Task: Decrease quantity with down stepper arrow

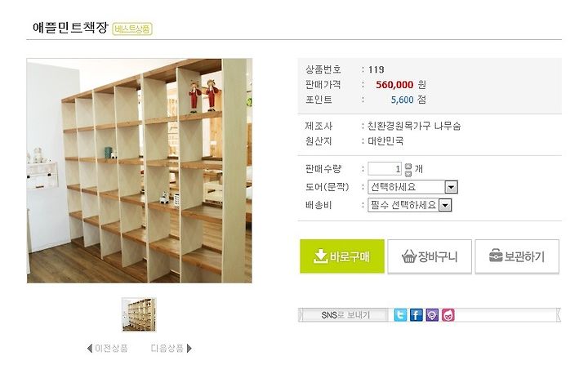Action: [x=408, y=173]
